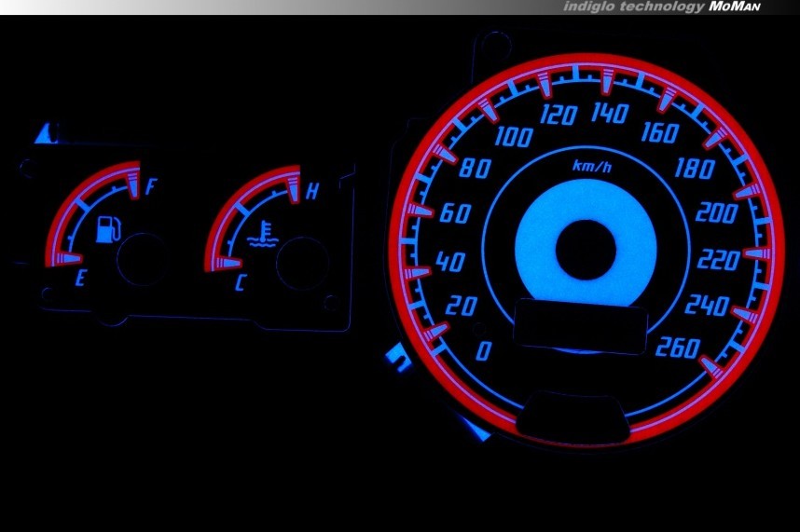Click the 60 number on the speedometer
800x532 pixels.
pos(454,214)
